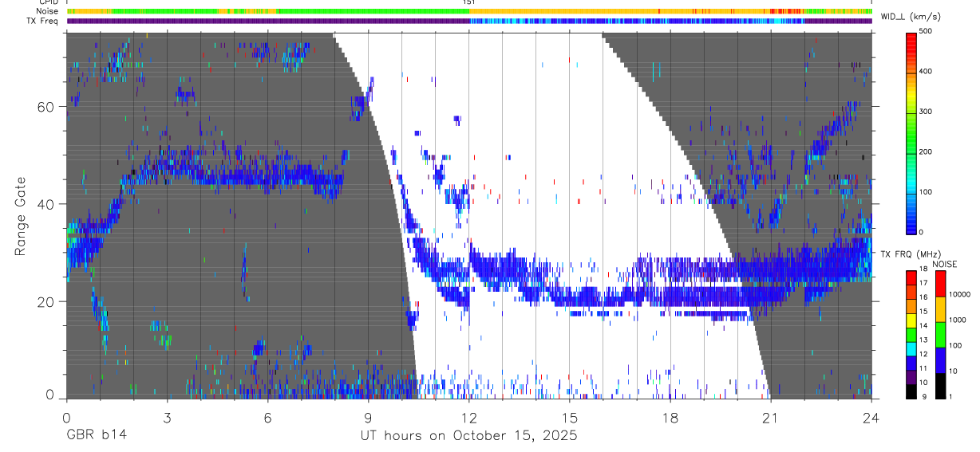Click the y-axis tick label '60'
This screenshot has width=980, height=452.
tap(47, 107)
